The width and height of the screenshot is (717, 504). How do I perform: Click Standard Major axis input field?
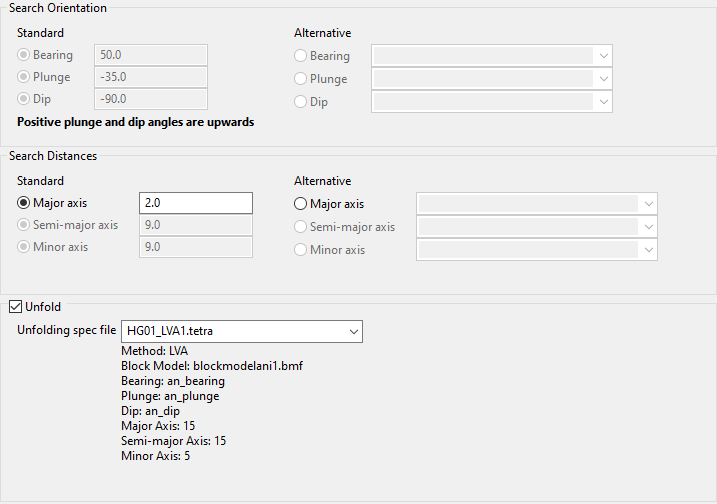coord(195,203)
